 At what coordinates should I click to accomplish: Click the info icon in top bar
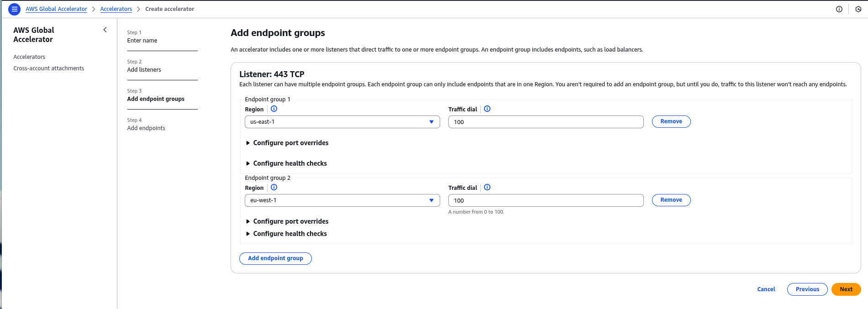(x=839, y=9)
